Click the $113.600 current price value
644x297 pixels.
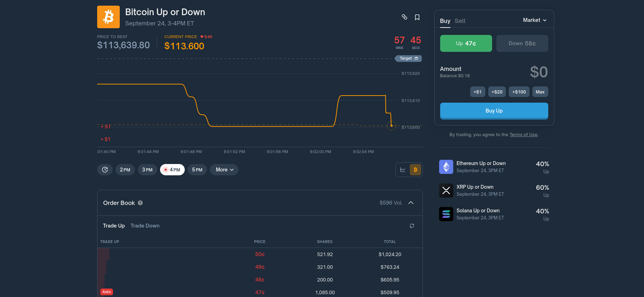point(184,46)
